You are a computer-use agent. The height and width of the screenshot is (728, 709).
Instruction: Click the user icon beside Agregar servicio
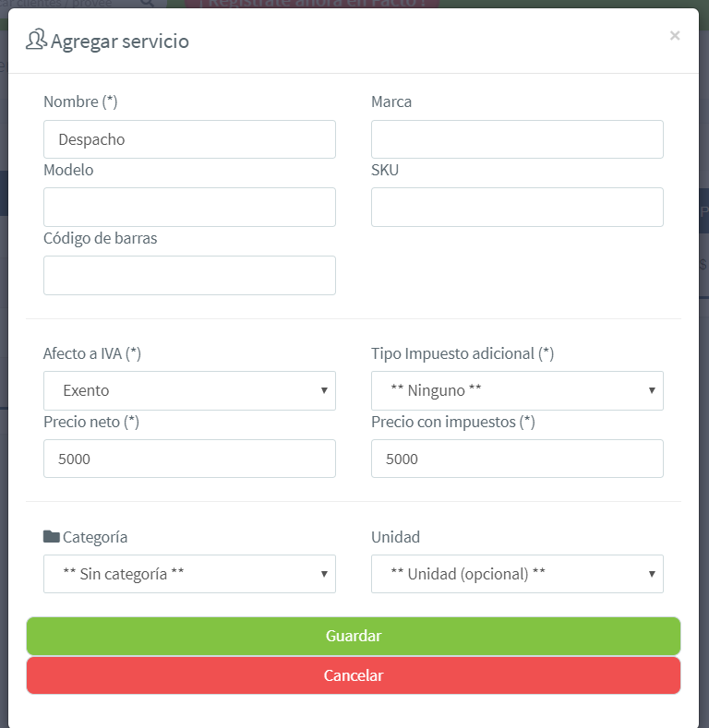[x=36, y=41]
